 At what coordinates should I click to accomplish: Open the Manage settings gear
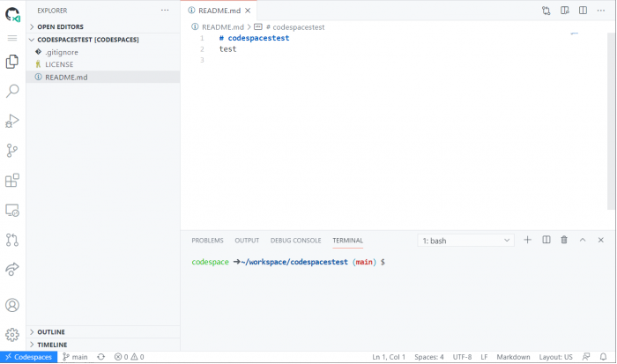(12, 335)
